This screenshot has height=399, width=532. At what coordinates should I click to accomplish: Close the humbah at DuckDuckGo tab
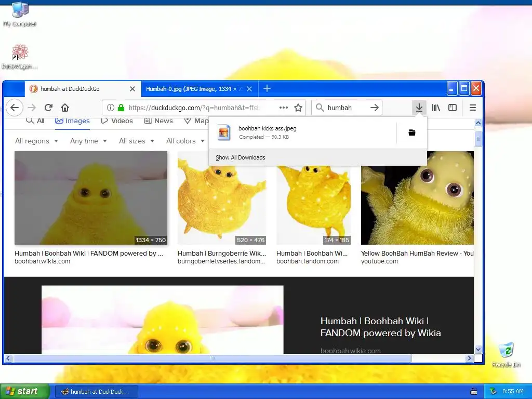click(x=132, y=89)
